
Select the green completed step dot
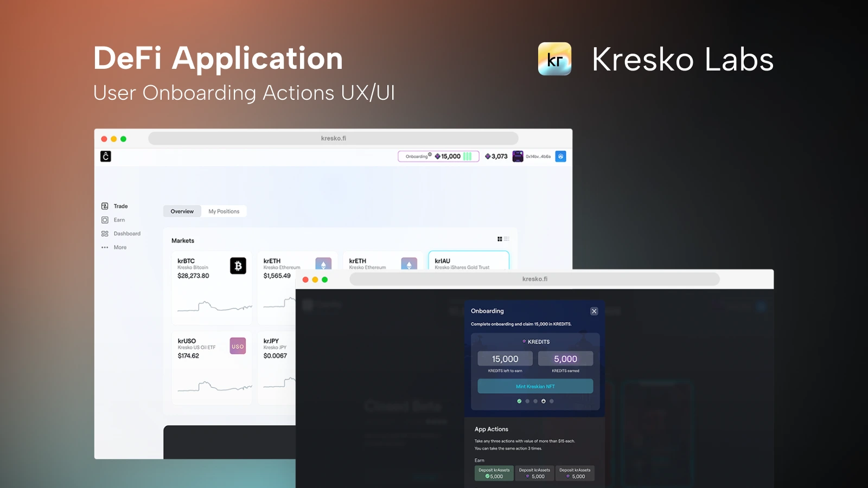pyautogui.click(x=519, y=401)
